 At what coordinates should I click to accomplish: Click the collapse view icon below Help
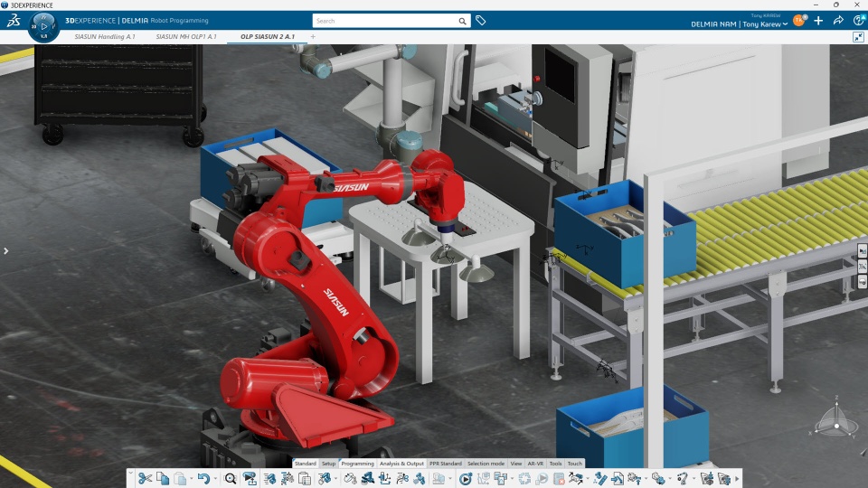pyautogui.click(x=859, y=37)
